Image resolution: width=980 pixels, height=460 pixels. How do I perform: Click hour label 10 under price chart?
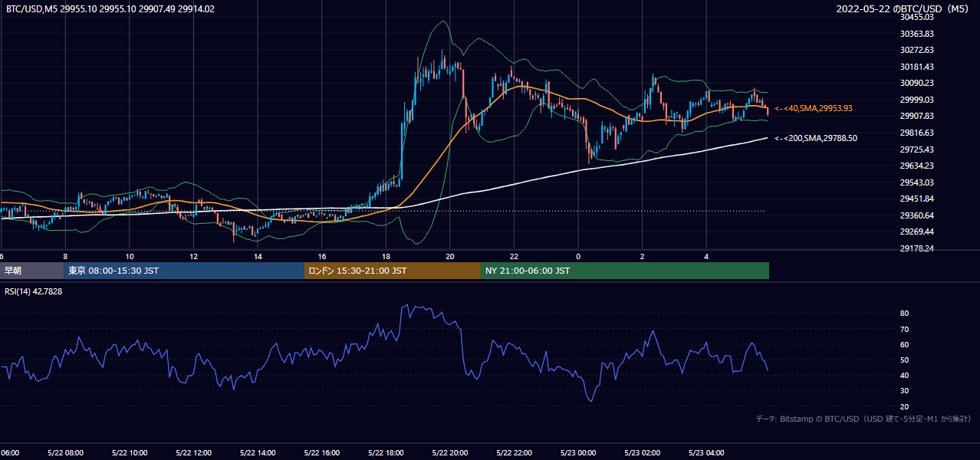pos(130,257)
